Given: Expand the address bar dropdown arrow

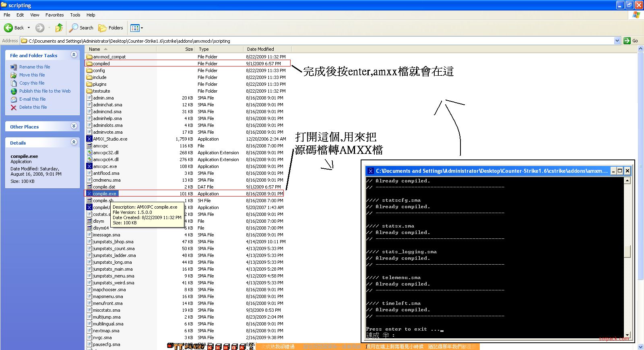Looking at the screenshot, I should click(x=617, y=41).
